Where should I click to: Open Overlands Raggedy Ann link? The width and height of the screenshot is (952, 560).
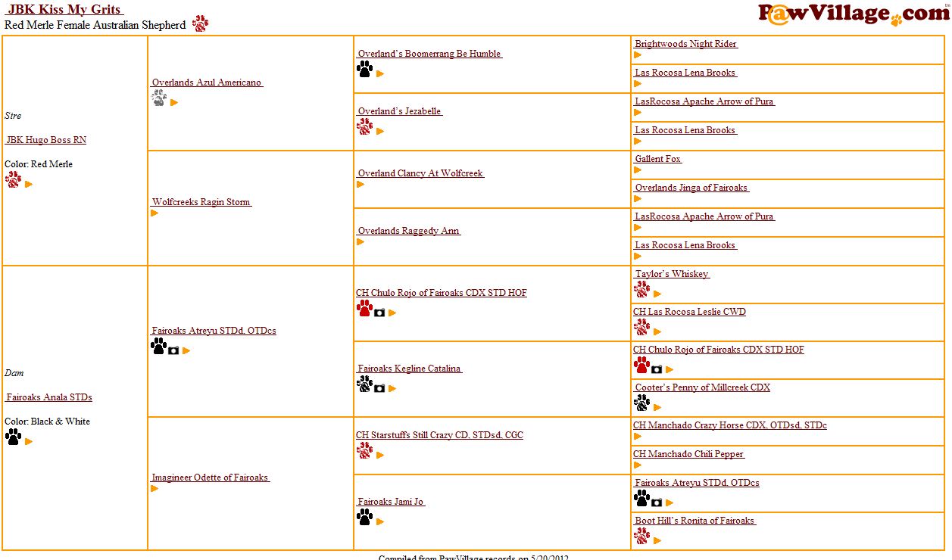[x=409, y=231]
